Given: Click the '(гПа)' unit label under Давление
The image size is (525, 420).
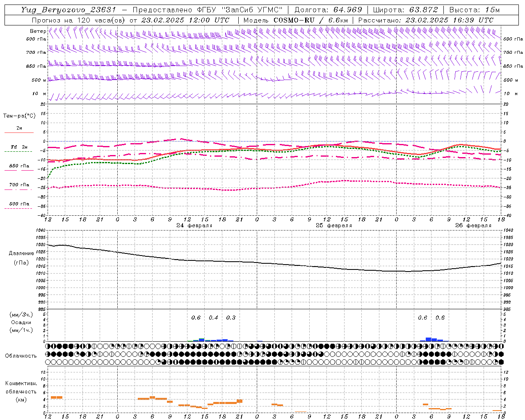Looking at the screenshot, I should [21, 262].
